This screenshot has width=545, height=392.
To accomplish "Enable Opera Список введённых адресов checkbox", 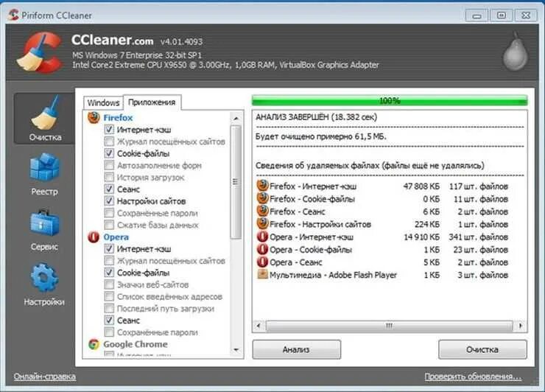I will point(109,296).
